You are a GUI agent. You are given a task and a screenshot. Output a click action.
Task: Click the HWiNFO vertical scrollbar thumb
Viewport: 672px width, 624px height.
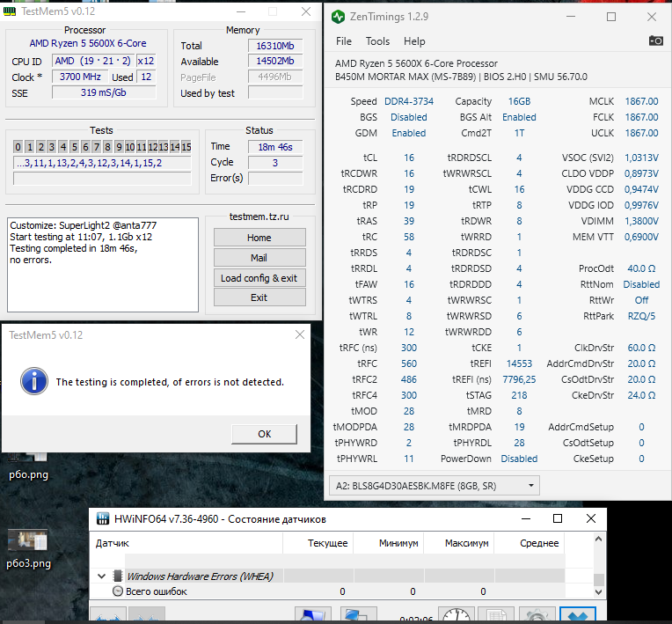599,579
